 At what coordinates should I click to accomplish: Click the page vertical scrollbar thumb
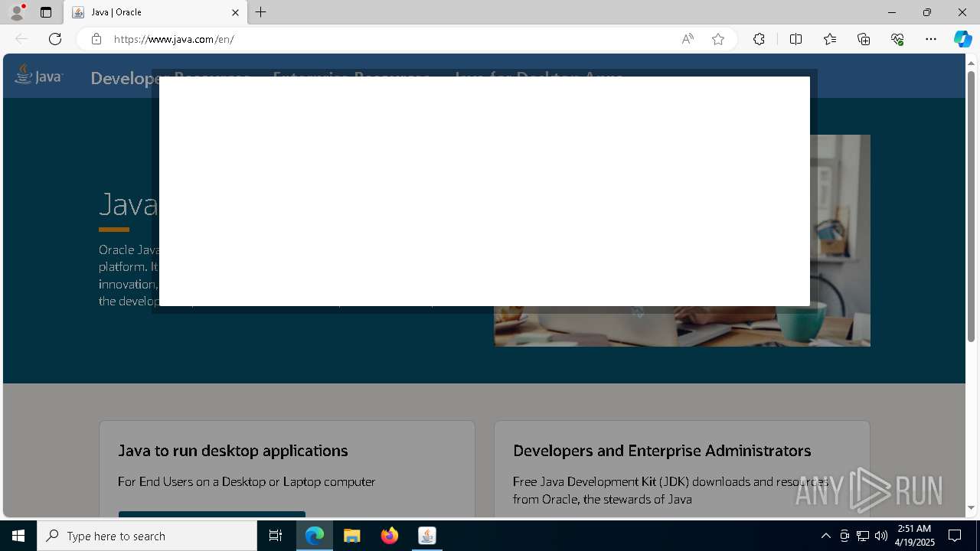[x=971, y=207]
